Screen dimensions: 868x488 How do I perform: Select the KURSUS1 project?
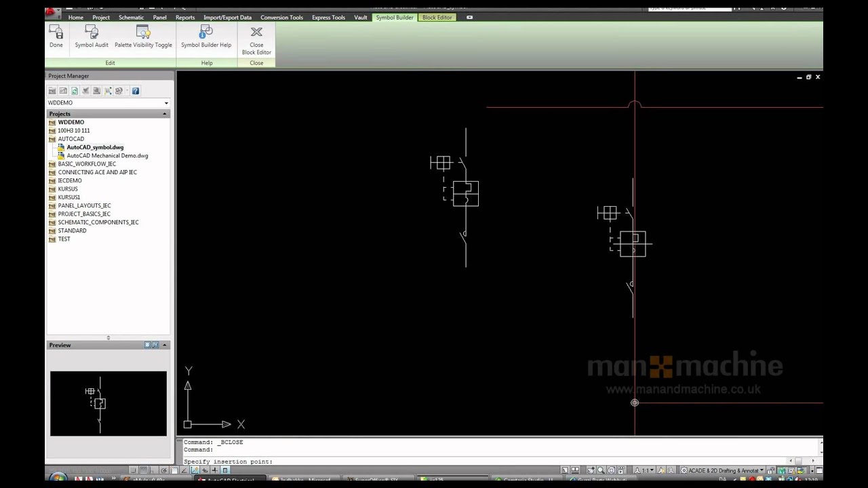69,197
